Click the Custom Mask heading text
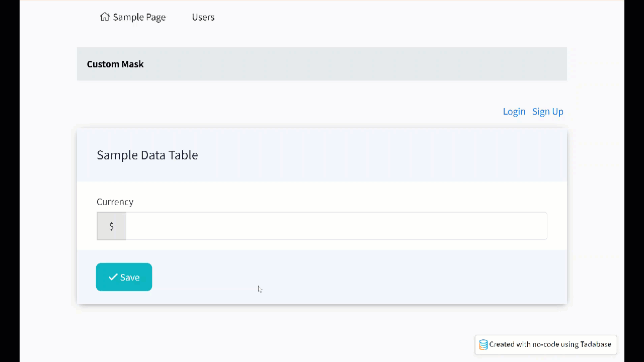This screenshot has width=644, height=362. click(115, 64)
